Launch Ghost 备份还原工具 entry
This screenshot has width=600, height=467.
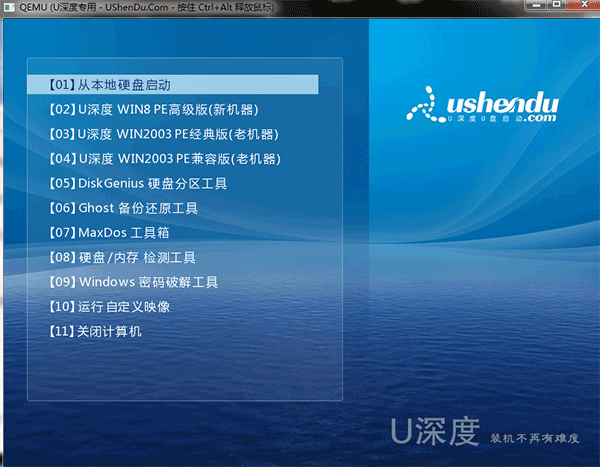123,208
